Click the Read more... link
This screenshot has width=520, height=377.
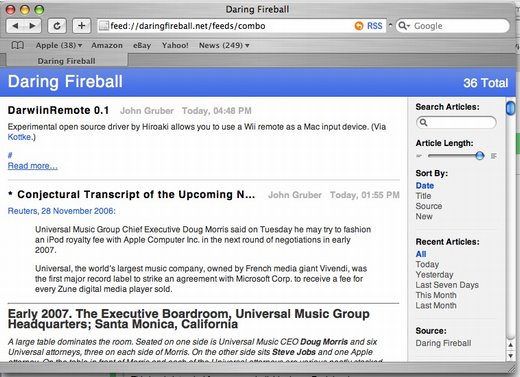[33, 166]
